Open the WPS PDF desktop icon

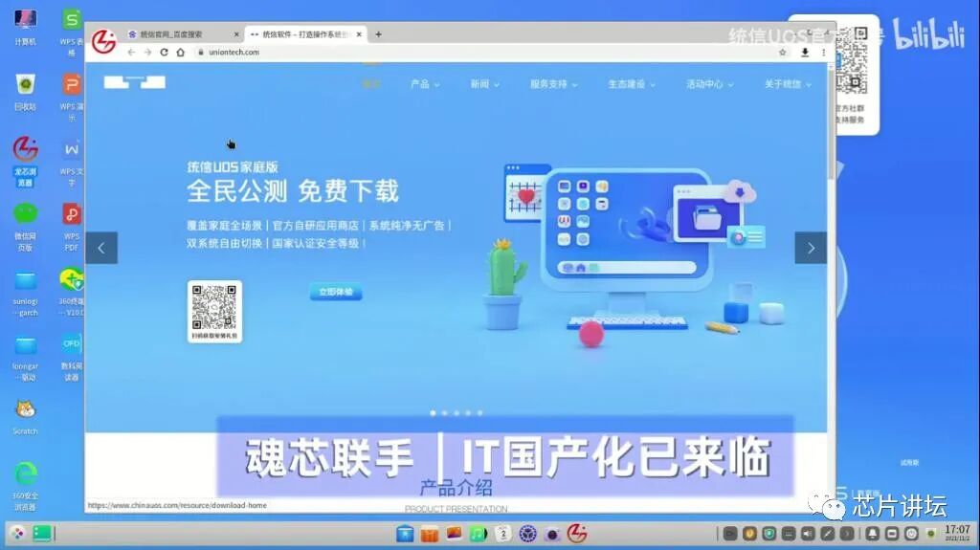(x=72, y=227)
